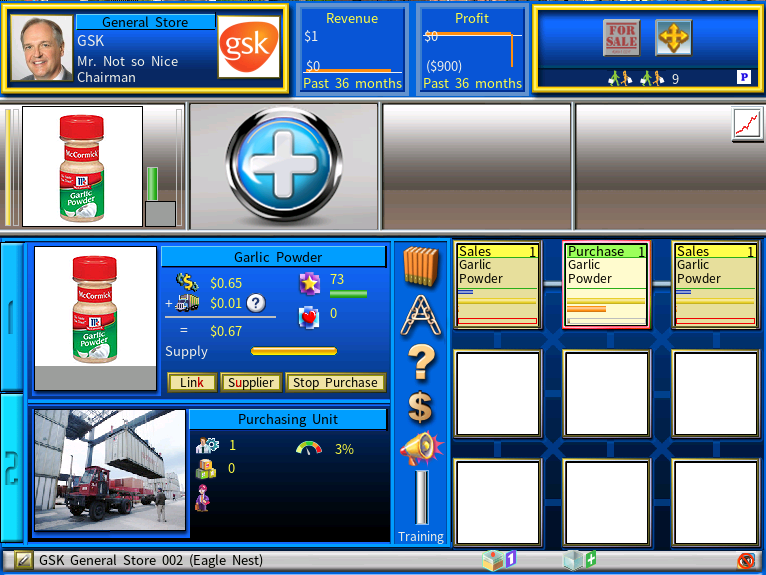
Task: Select side tab 1
Action: [x=11, y=317]
